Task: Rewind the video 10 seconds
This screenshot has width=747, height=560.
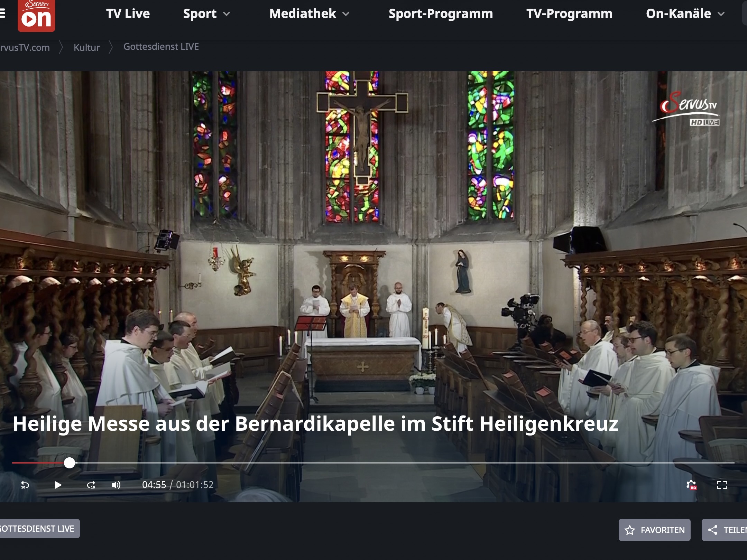Action: coord(25,485)
